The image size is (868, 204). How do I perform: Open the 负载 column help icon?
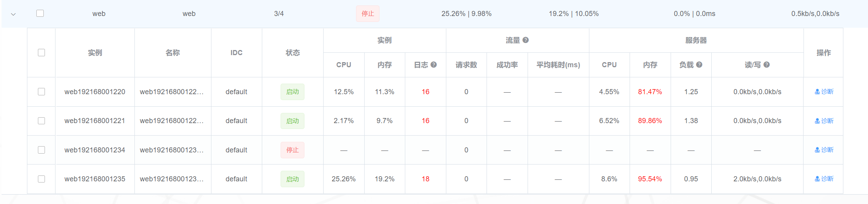tap(699, 64)
